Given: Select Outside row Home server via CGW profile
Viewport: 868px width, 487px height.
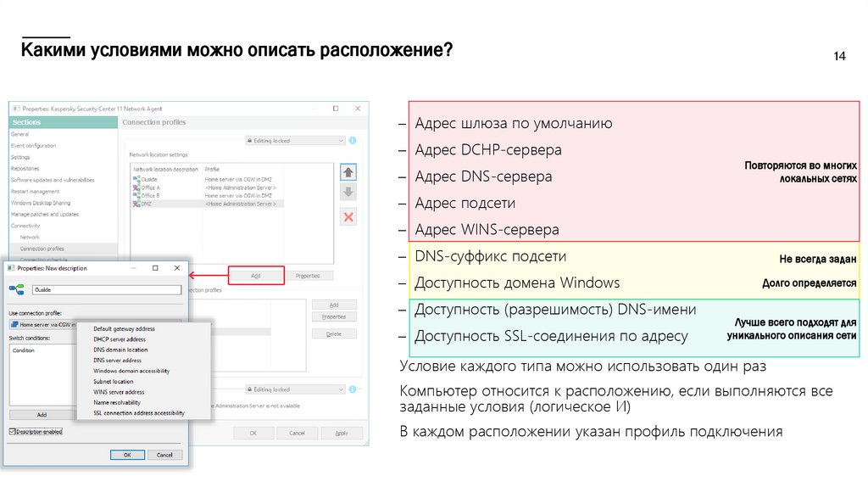Looking at the screenshot, I should pyautogui.click(x=238, y=180).
